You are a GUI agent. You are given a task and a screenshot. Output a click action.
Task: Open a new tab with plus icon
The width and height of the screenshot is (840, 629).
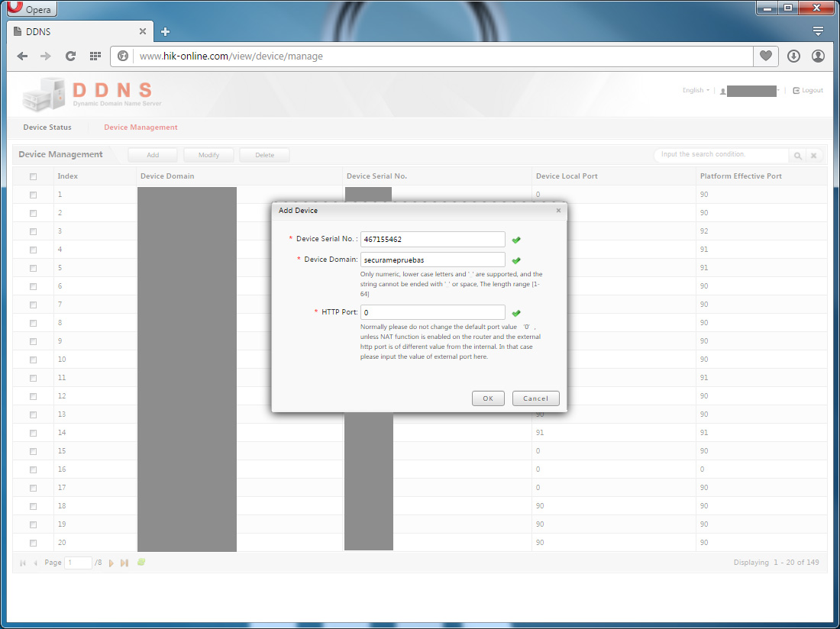[x=165, y=31]
